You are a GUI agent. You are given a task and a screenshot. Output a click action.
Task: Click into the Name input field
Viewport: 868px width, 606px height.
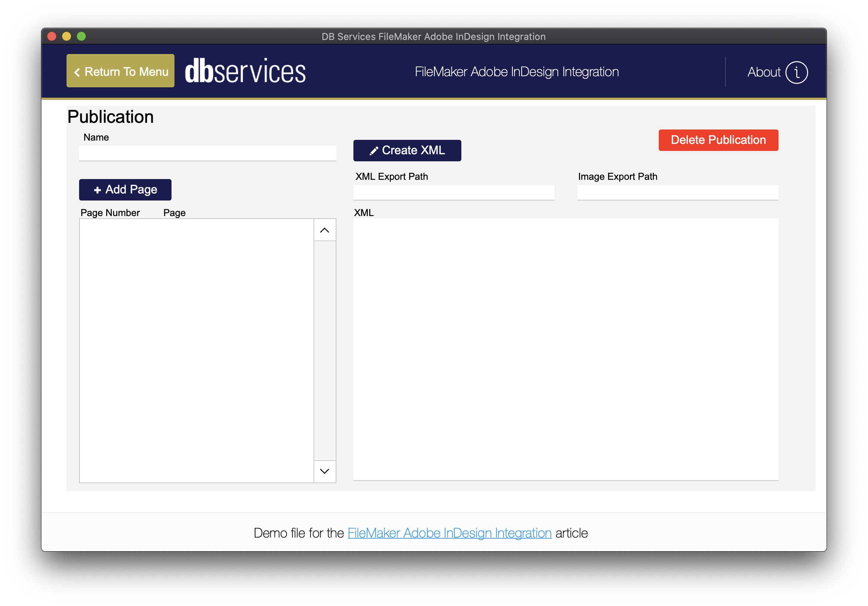click(207, 154)
